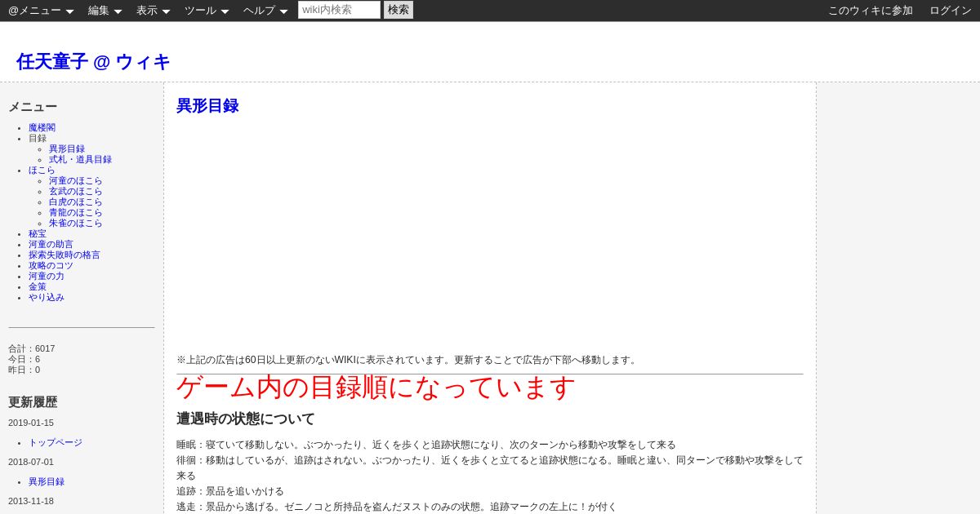
Task: Click the 睡眠 status description line
Action: [x=426, y=445]
